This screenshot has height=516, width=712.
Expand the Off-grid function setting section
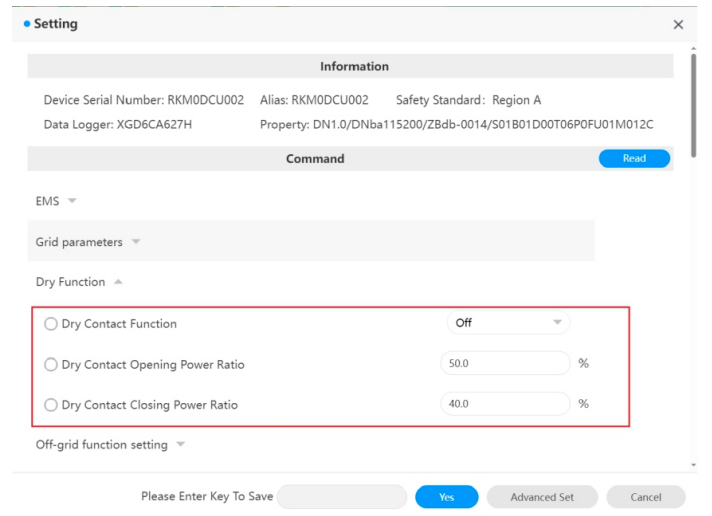[x=110, y=445]
